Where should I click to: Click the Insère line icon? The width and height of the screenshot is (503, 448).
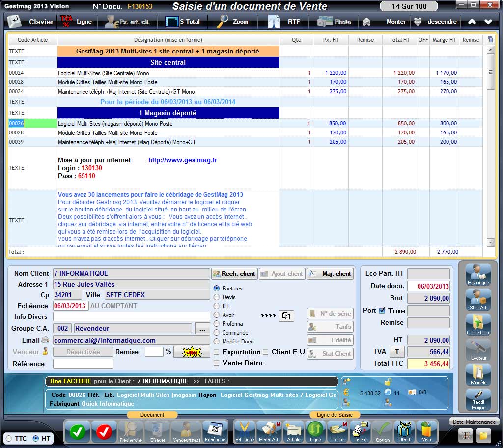pos(360,432)
